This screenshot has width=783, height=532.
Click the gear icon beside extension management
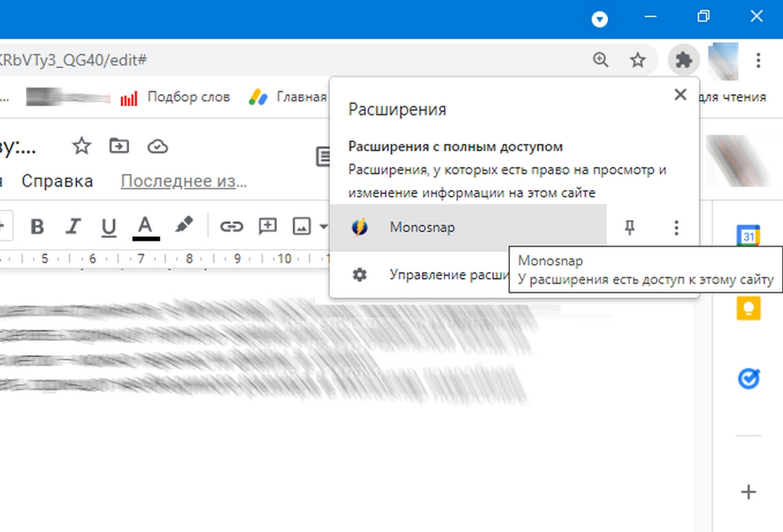[x=360, y=275]
